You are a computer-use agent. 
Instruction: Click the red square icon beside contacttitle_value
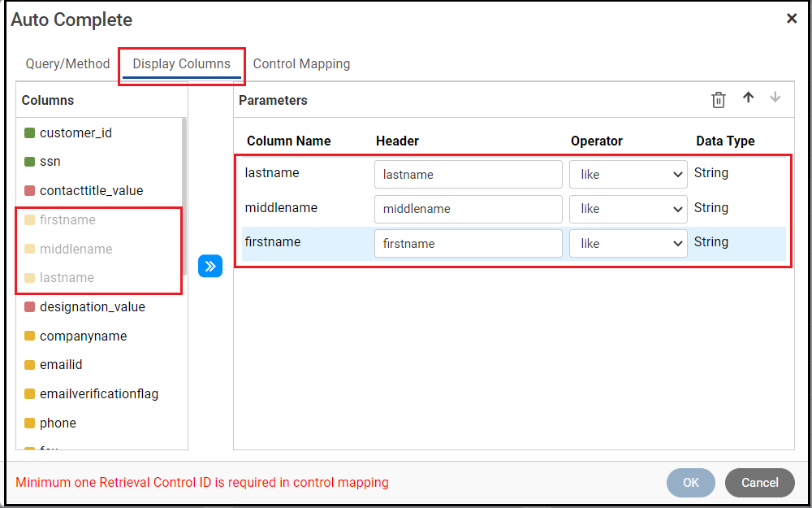click(29, 191)
